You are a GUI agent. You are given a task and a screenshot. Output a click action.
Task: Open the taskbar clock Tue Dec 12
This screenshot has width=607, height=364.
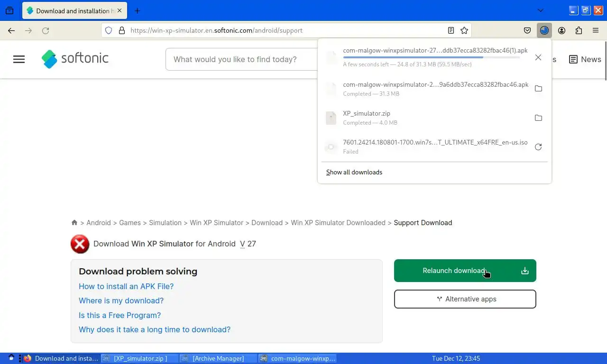[x=456, y=358]
